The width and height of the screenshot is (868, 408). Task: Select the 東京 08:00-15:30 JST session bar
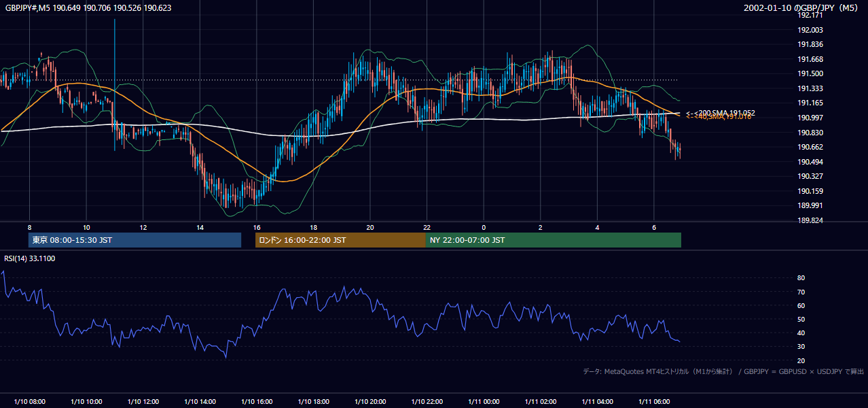[134, 240]
